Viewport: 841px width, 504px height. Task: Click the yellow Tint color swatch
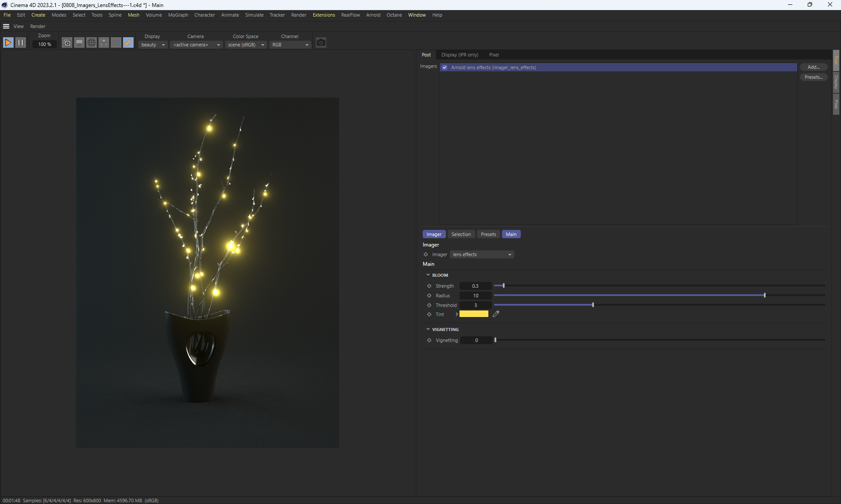point(474,314)
